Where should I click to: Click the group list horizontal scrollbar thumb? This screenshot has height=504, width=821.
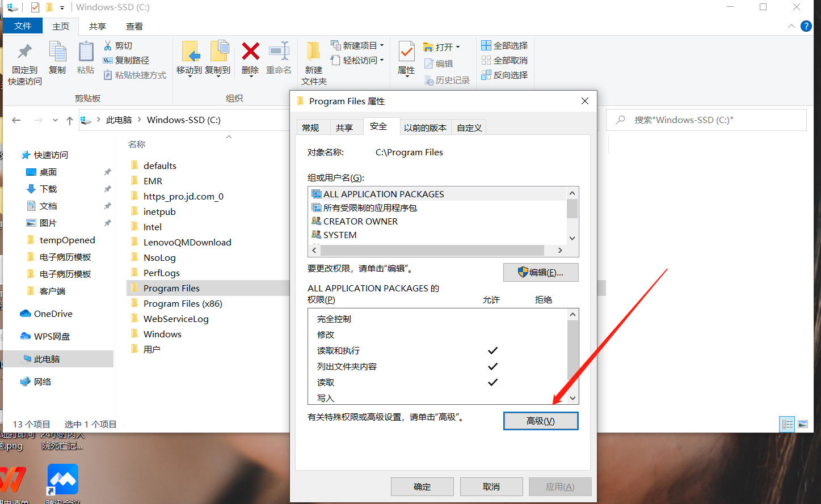pyautogui.click(x=433, y=250)
